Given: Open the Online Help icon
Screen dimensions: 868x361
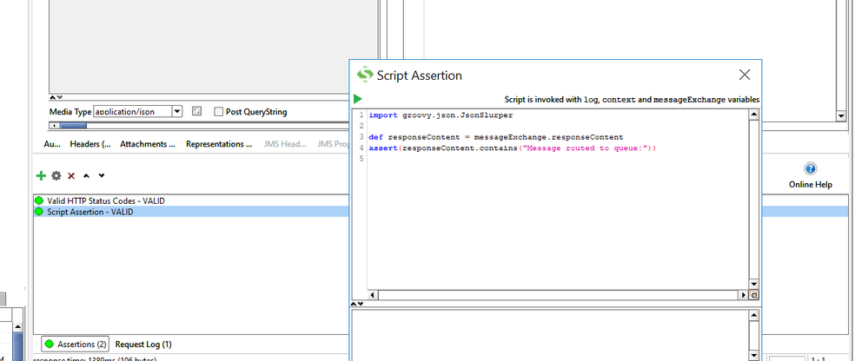Looking at the screenshot, I should tap(810, 168).
